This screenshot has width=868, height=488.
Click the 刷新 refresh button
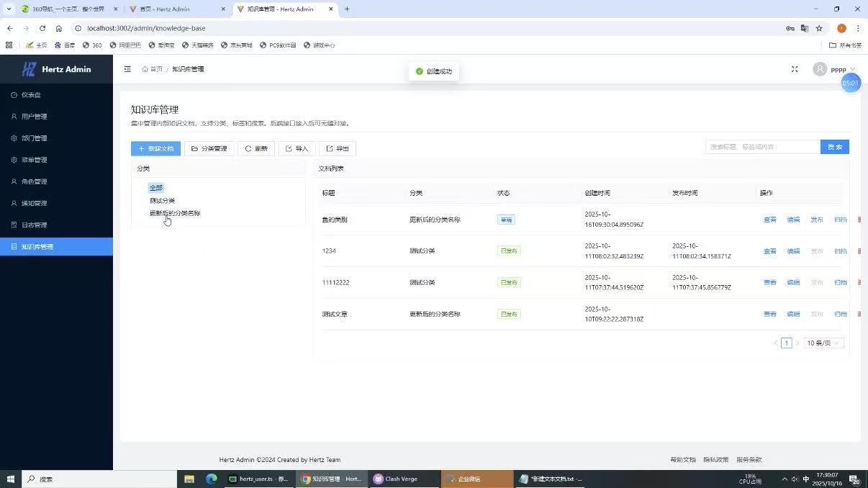coord(256,148)
